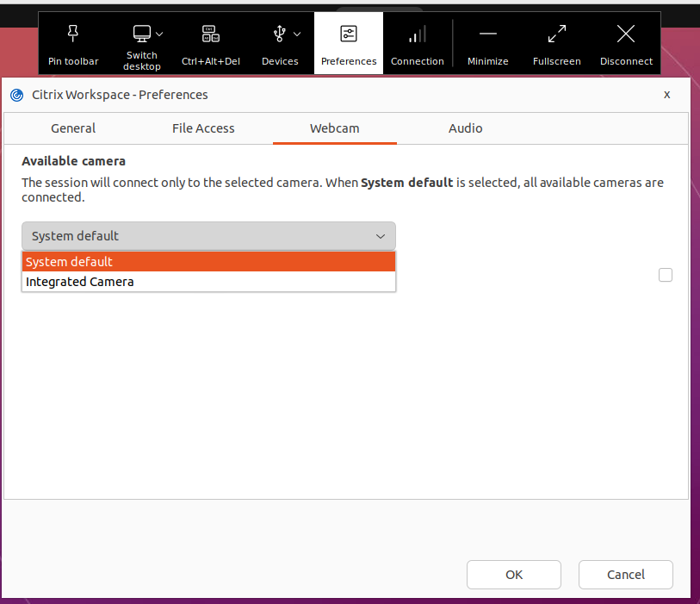Open the Devices USB icon

click(x=280, y=34)
